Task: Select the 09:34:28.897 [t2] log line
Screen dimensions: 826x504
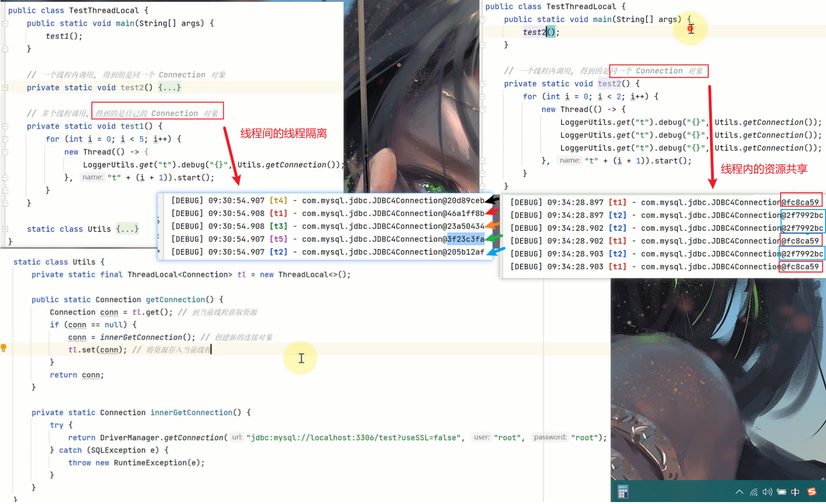Action: [x=667, y=215]
